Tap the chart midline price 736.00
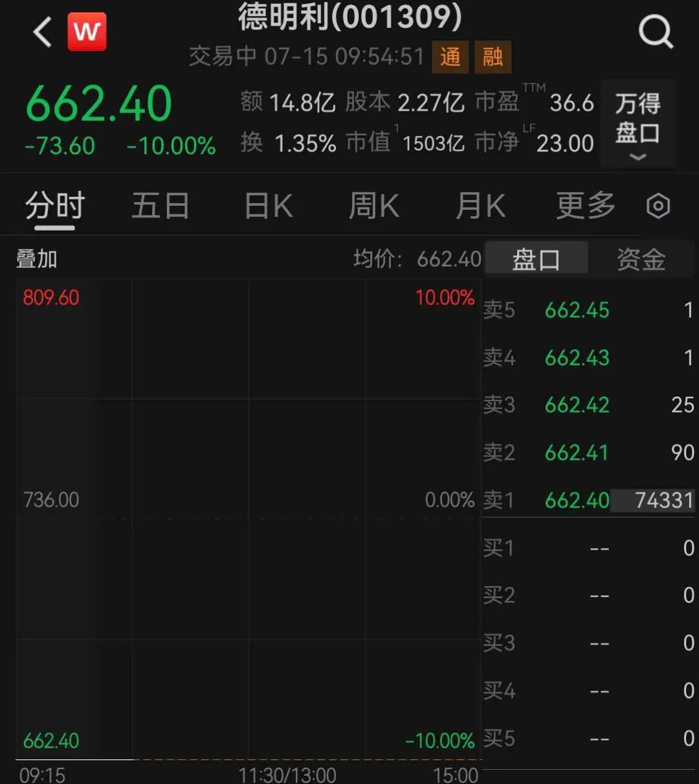Viewport: 699px width, 784px height. click(51, 500)
